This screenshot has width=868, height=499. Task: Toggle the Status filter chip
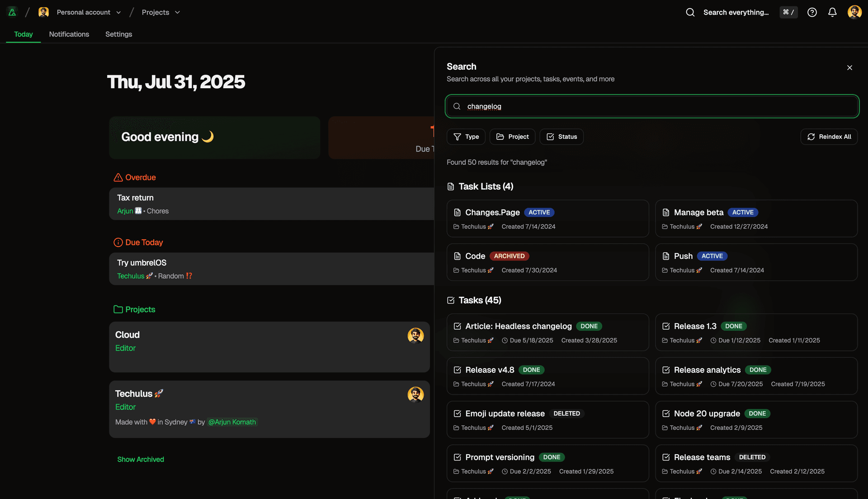point(561,137)
